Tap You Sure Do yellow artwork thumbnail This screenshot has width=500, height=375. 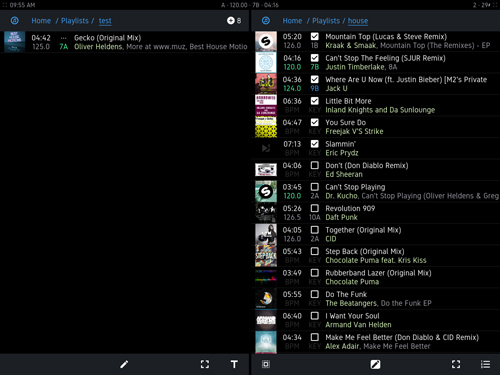click(x=266, y=127)
